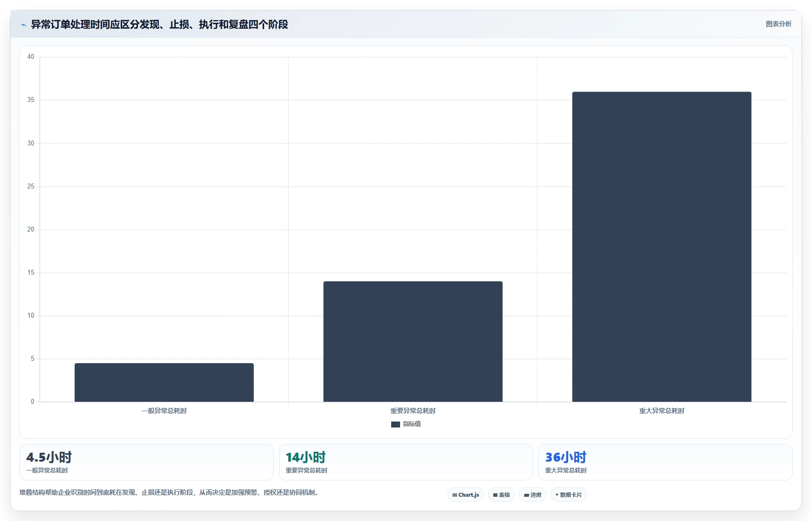The height and width of the screenshot is (521, 812).
Task: Select the 数据卡片 tag button
Action: [x=569, y=495]
